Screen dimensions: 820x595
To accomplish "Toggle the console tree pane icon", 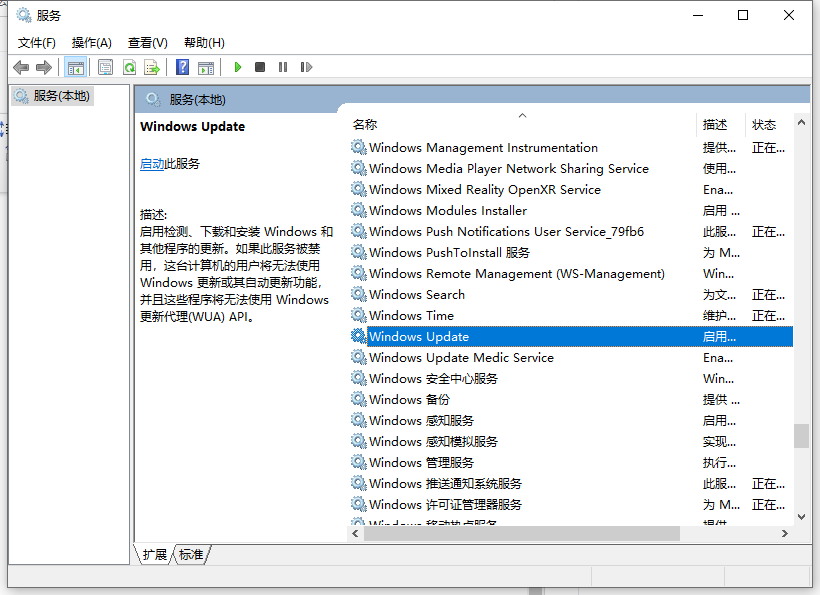I will (75, 66).
